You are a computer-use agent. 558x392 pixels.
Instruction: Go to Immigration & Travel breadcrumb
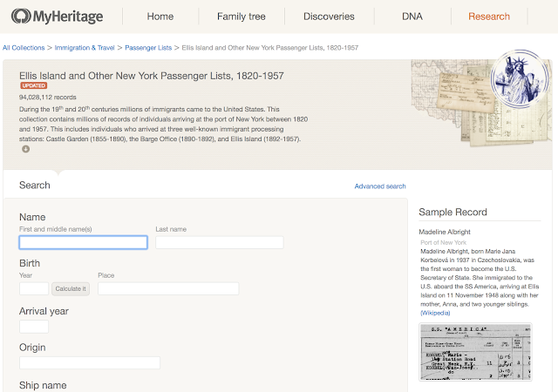tap(85, 48)
